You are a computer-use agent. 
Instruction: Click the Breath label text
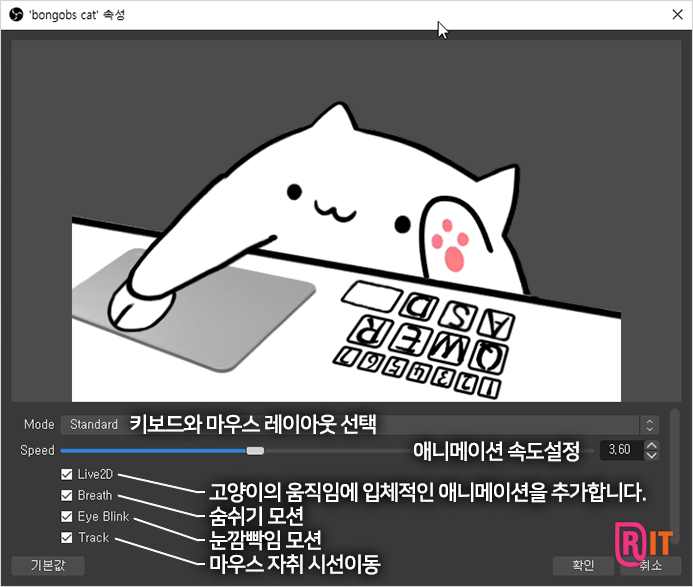95,496
